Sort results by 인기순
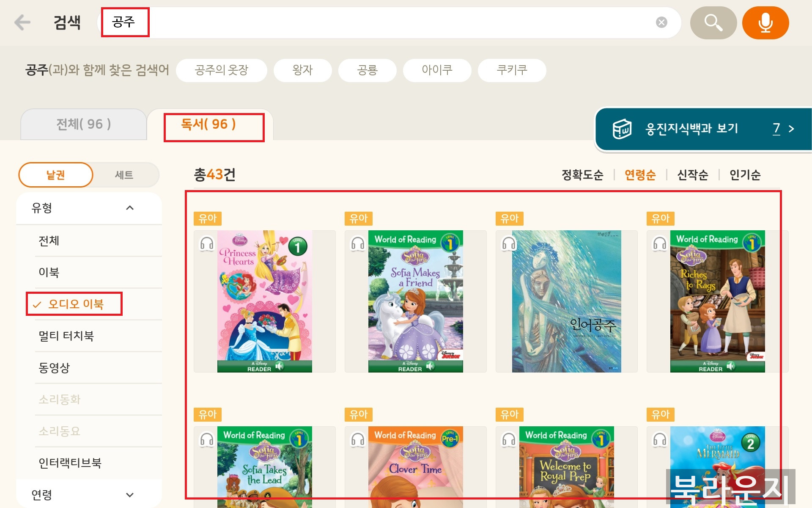 [x=745, y=175]
